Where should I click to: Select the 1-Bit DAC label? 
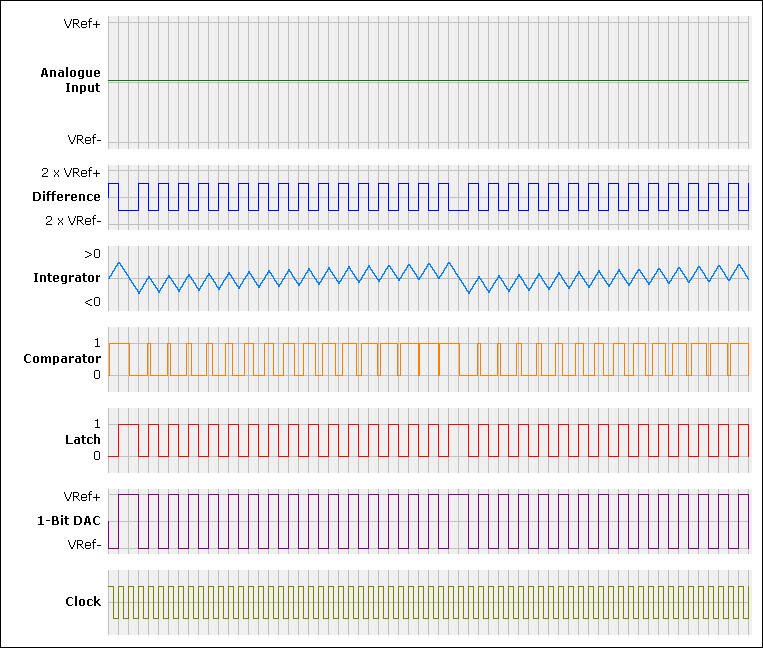72,521
